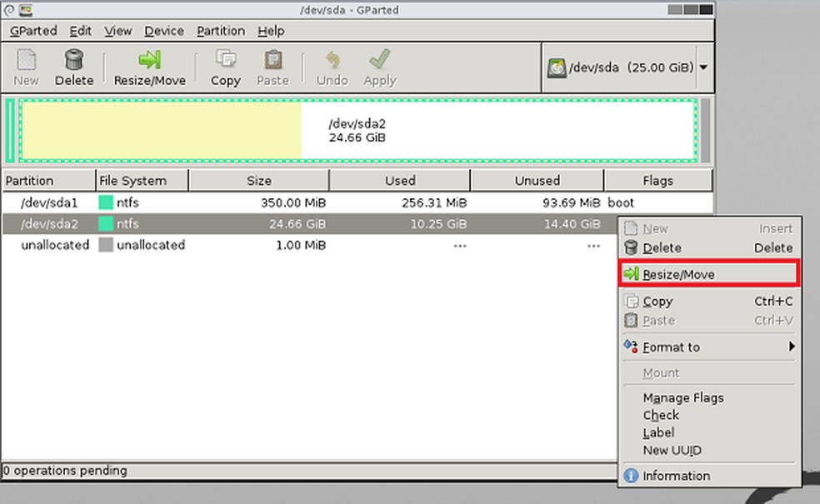Screen dimensions: 820x504
Task: Sort by the Used column header
Action: 400,181
